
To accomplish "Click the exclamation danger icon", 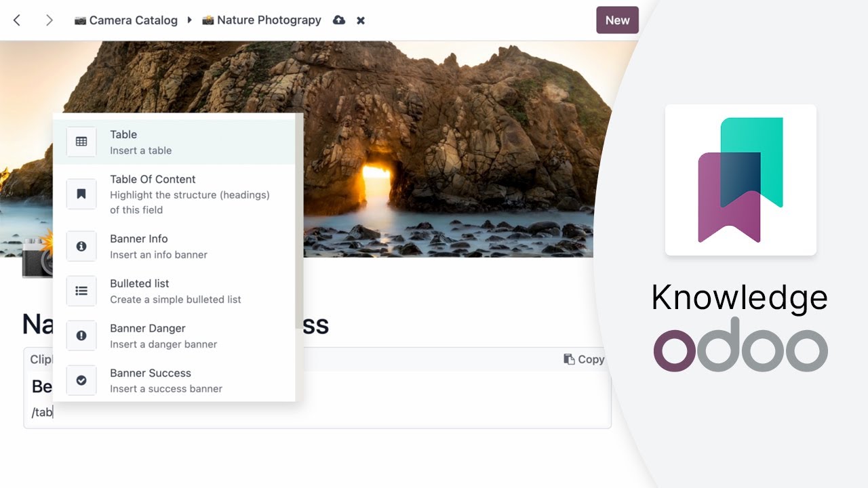I will (x=81, y=335).
